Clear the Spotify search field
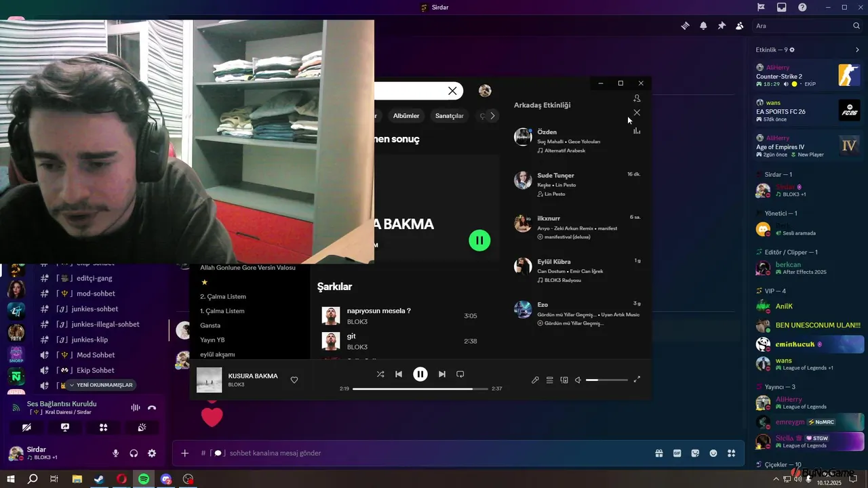This screenshot has height=488, width=868. tap(452, 91)
